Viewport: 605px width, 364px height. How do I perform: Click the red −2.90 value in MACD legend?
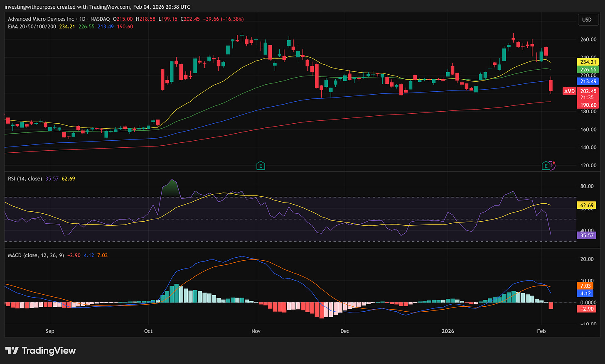[x=74, y=255]
